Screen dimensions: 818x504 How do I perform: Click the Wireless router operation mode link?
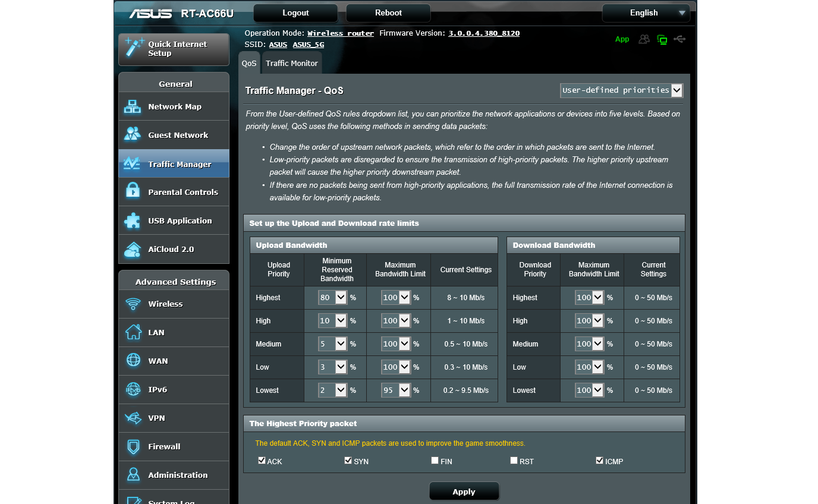click(x=341, y=33)
